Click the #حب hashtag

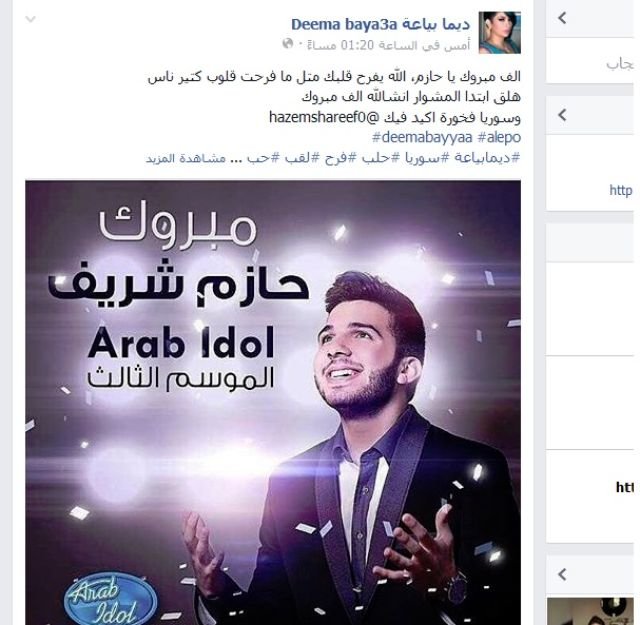261,158
